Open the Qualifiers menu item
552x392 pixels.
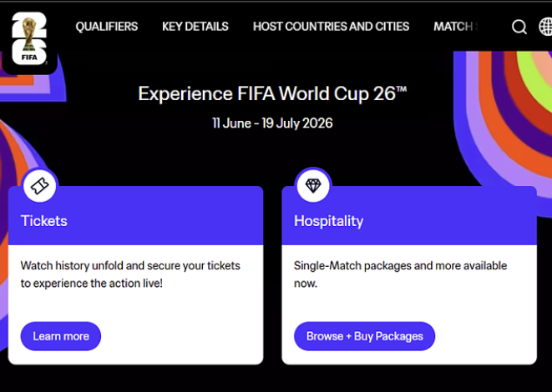click(x=106, y=27)
